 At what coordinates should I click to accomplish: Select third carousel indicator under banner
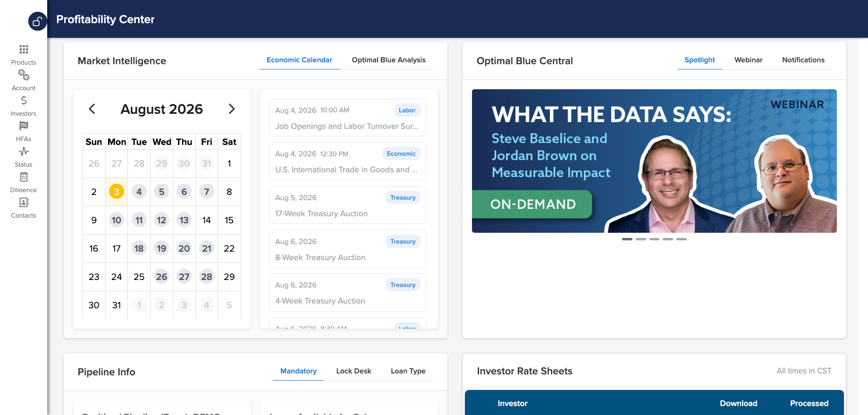(654, 239)
